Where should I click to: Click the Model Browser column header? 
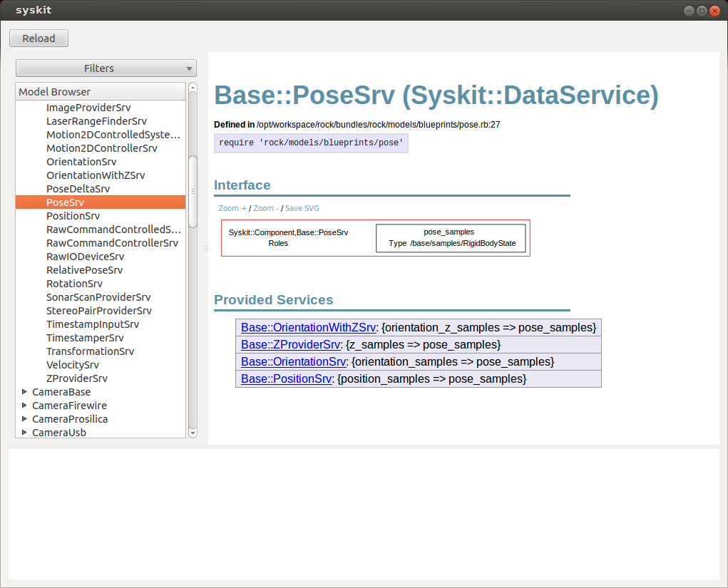click(x=100, y=92)
